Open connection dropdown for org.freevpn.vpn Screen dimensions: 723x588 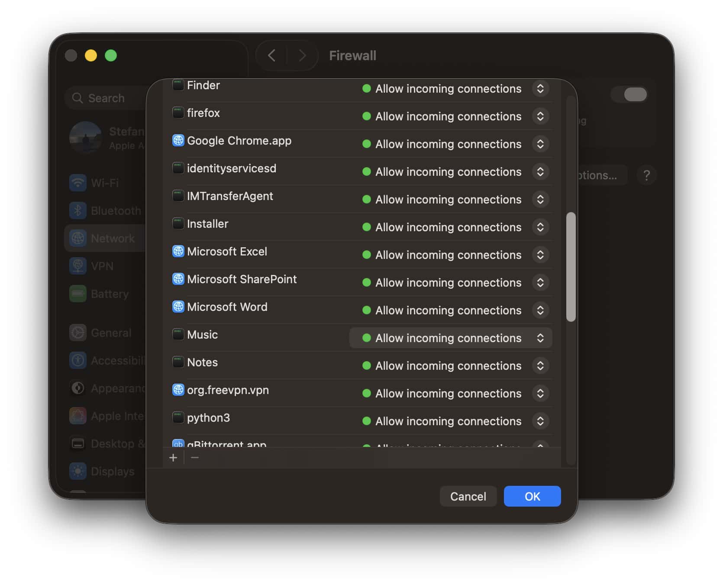(x=540, y=393)
